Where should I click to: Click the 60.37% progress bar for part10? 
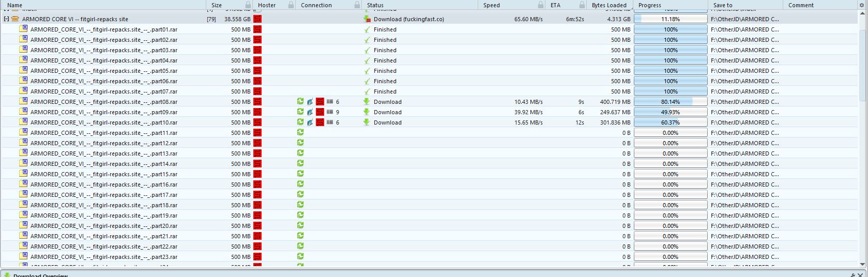[671, 122]
